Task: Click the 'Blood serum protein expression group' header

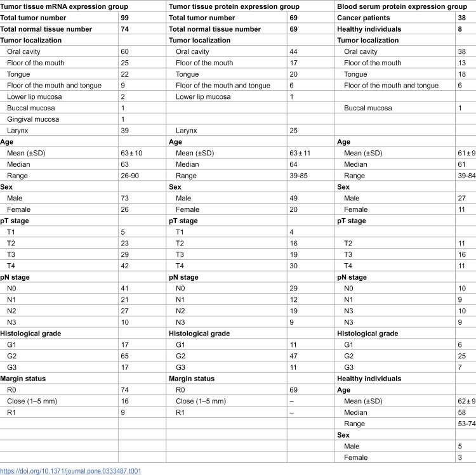Action: (402, 6)
